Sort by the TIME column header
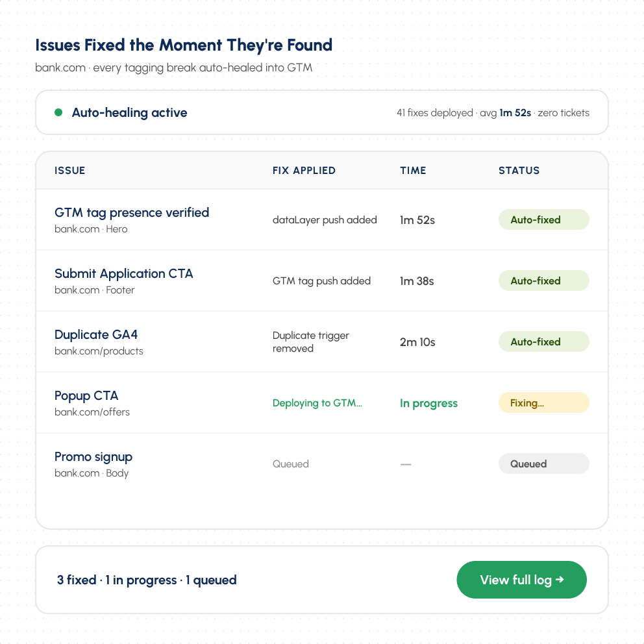Image resolution: width=644 pixels, height=644 pixels. (413, 171)
